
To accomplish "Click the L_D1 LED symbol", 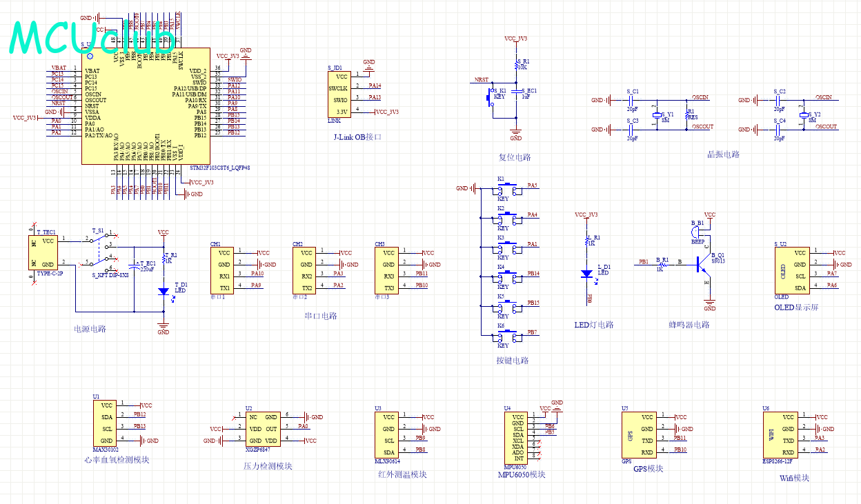I will tap(587, 274).
